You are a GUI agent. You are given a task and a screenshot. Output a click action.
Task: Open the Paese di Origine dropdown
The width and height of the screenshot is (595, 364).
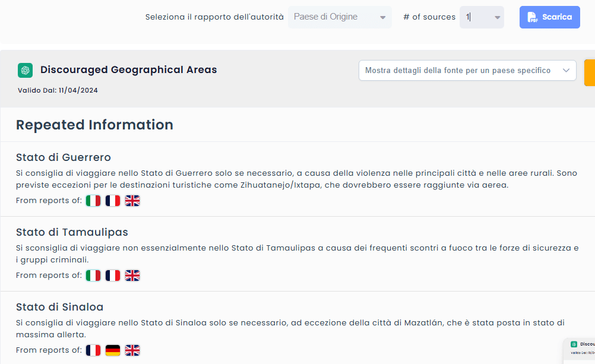tap(340, 17)
